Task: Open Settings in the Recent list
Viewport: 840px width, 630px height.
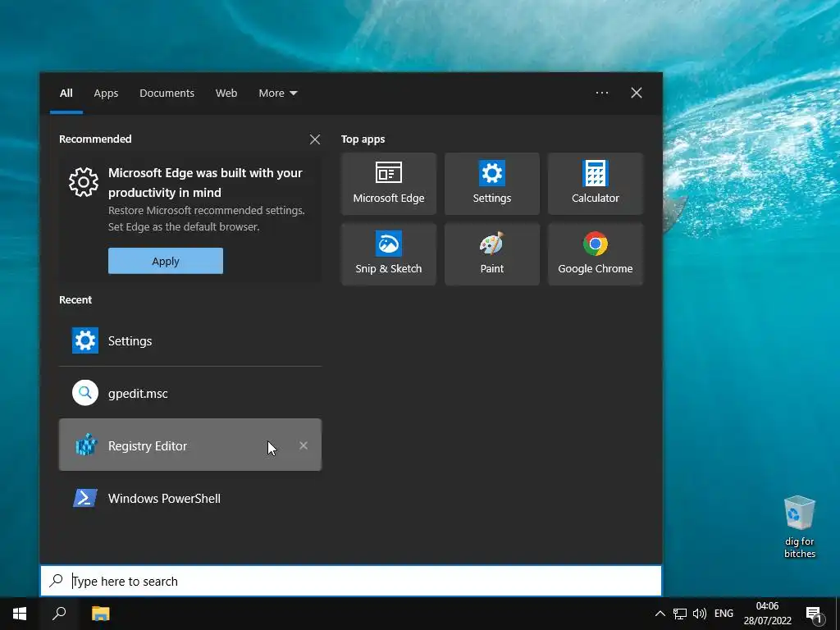Action: click(x=190, y=340)
